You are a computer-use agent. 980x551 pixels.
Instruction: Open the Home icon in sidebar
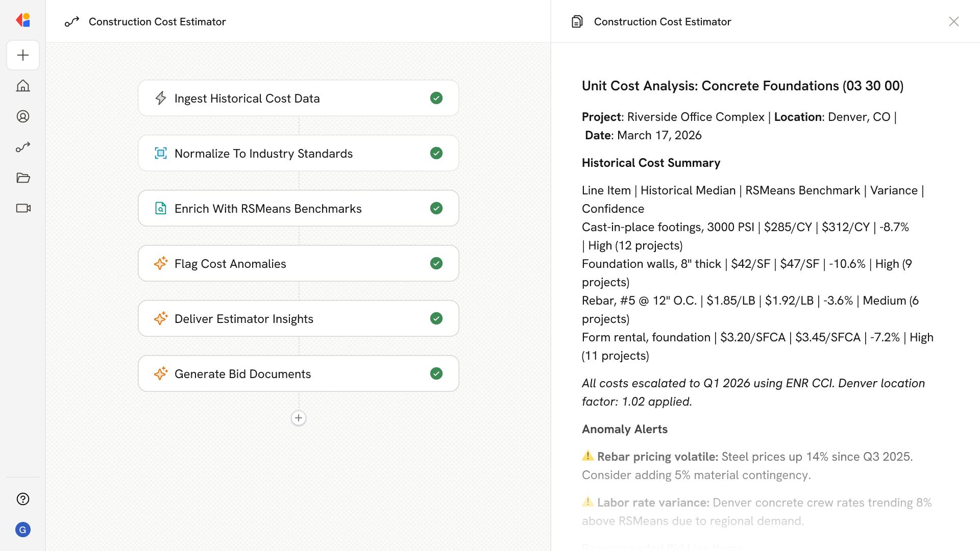[23, 86]
